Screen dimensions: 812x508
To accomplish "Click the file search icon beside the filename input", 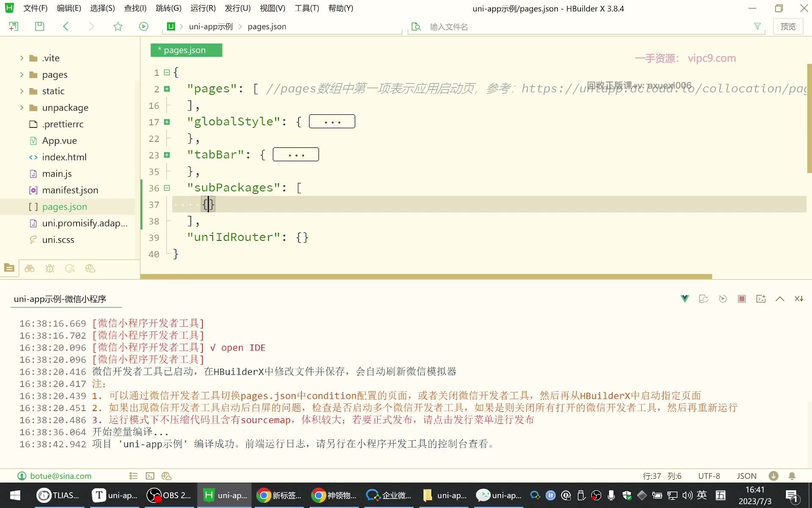I will (416, 27).
